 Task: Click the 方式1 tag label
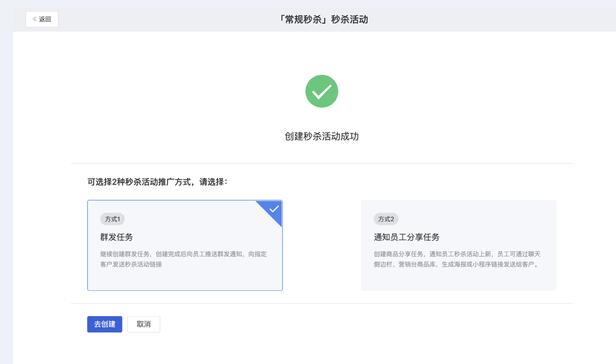tap(113, 219)
